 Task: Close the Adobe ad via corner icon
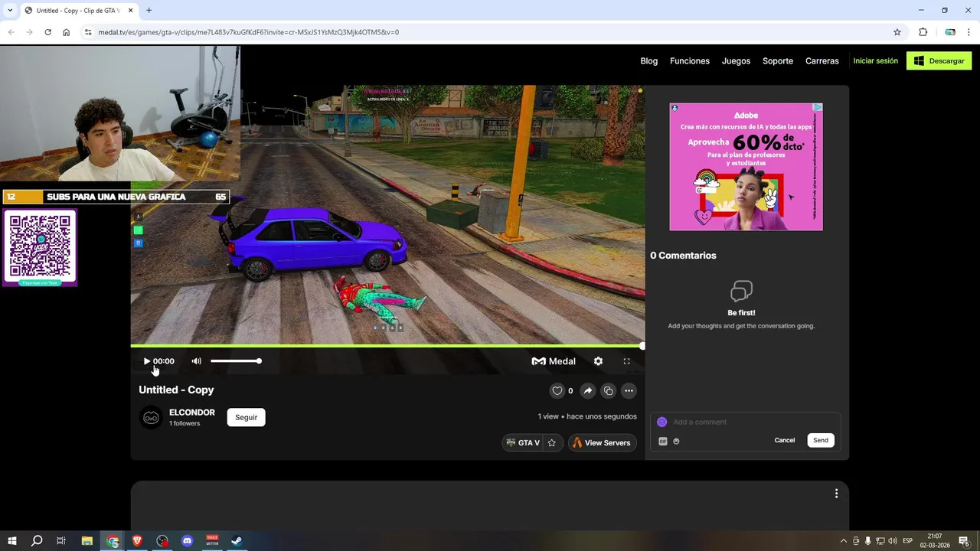point(817,108)
